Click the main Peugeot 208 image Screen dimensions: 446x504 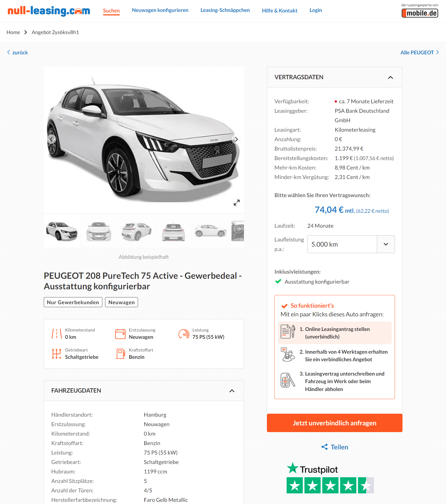click(x=144, y=140)
